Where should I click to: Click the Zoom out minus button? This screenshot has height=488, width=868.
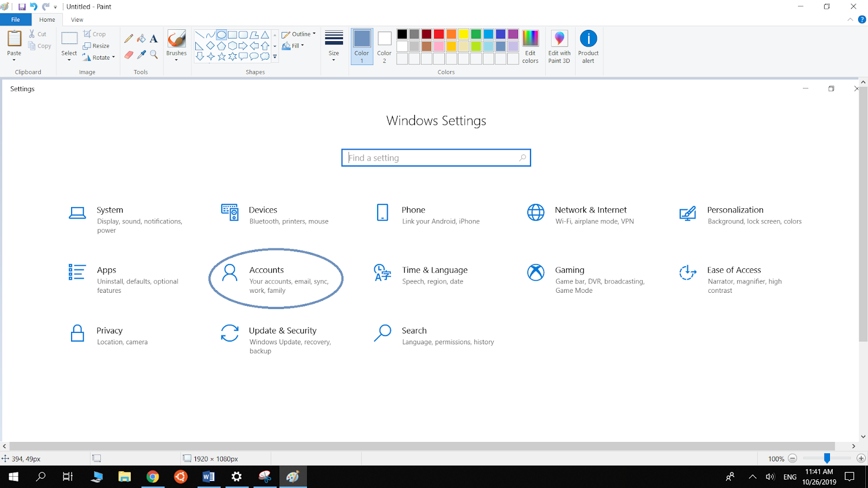(x=793, y=458)
